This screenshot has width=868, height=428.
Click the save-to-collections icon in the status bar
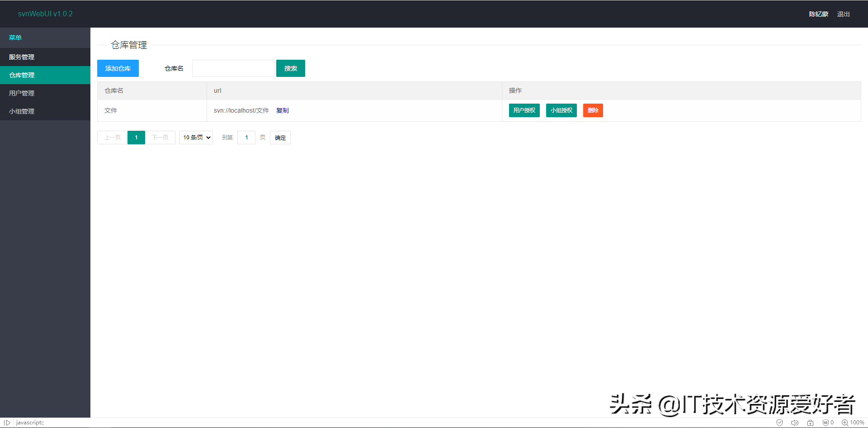point(810,423)
